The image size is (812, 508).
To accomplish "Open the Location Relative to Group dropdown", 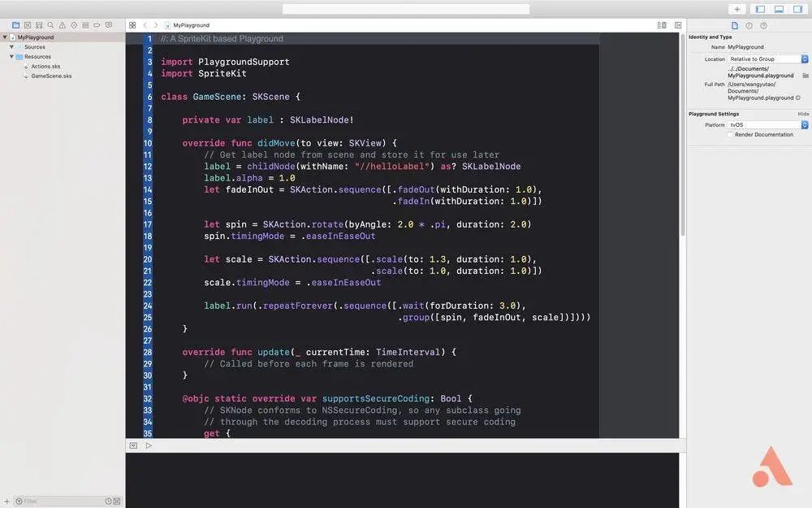I will tap(768, 59).
